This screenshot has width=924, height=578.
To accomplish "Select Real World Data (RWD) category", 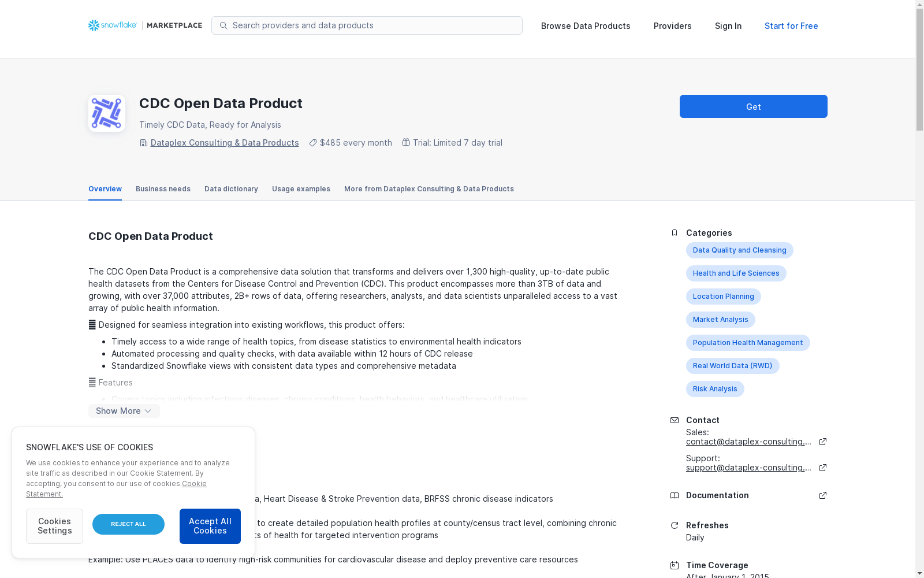I will [x=733, y=366].
